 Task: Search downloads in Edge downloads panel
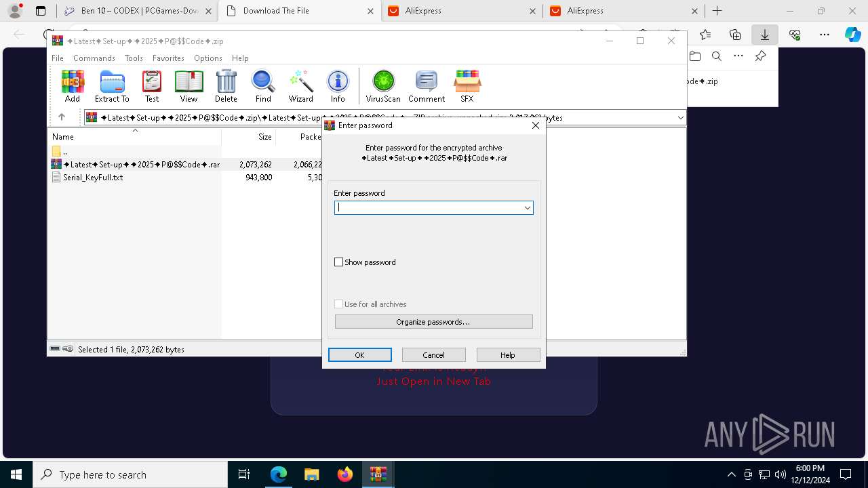716,56
